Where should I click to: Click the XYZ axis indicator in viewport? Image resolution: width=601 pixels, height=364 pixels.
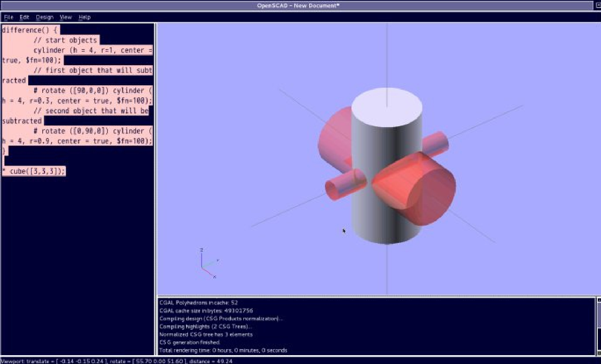tap(208, 264)
